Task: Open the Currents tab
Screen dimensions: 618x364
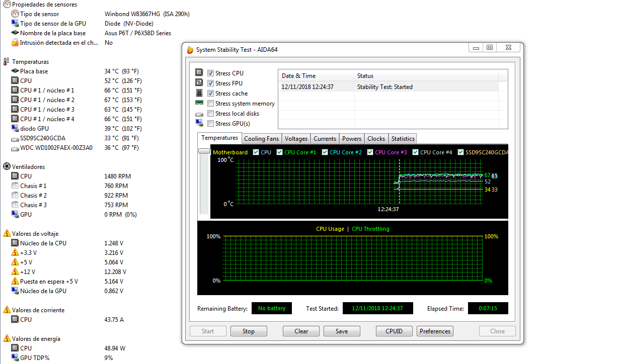Action: 325,139
